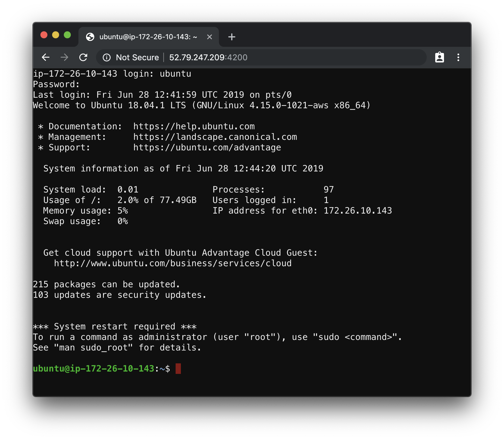
Task: Click the https://help.ubuntu.com text
Action: (x=194, y=126)
